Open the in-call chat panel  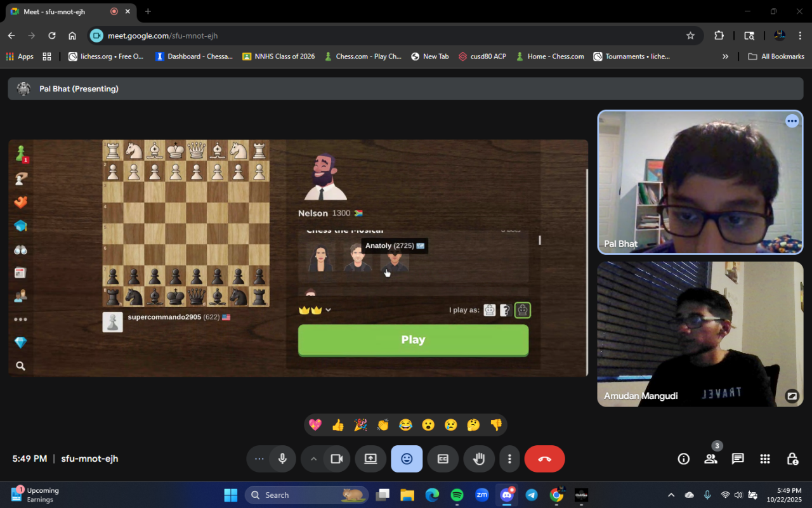[738, 459]
